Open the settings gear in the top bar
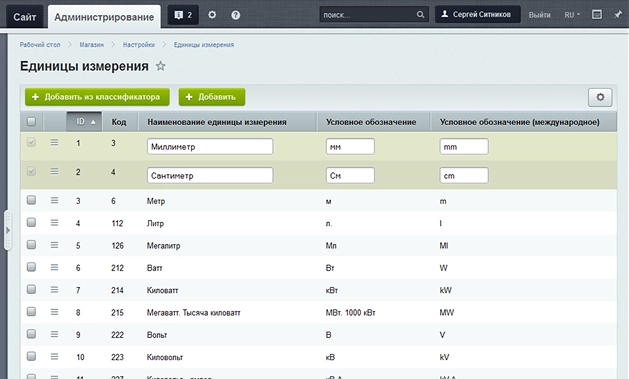The height and width of the screenshot is (379, 629). 212,15
